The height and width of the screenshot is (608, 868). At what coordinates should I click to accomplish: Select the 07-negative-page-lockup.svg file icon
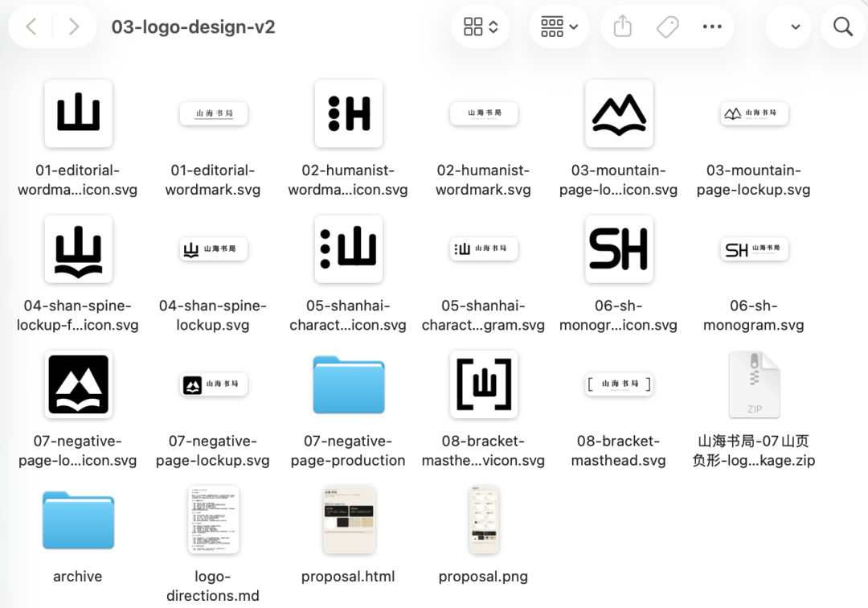[x=213, y=384]
